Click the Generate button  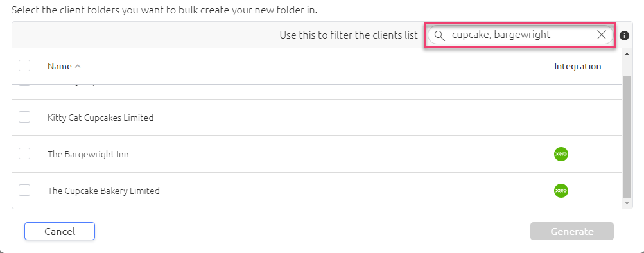(x=571, y=231)
